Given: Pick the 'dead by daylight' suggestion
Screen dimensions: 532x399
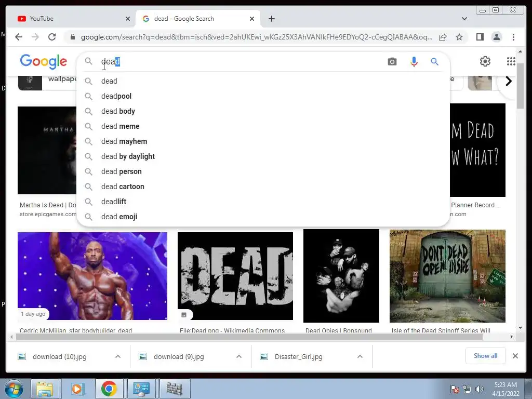Looking at the screenshot, I should coord(263,156).
